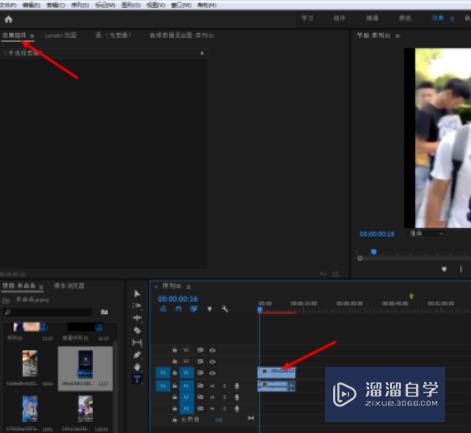Mute the A1 audio track

click(212, 386)
